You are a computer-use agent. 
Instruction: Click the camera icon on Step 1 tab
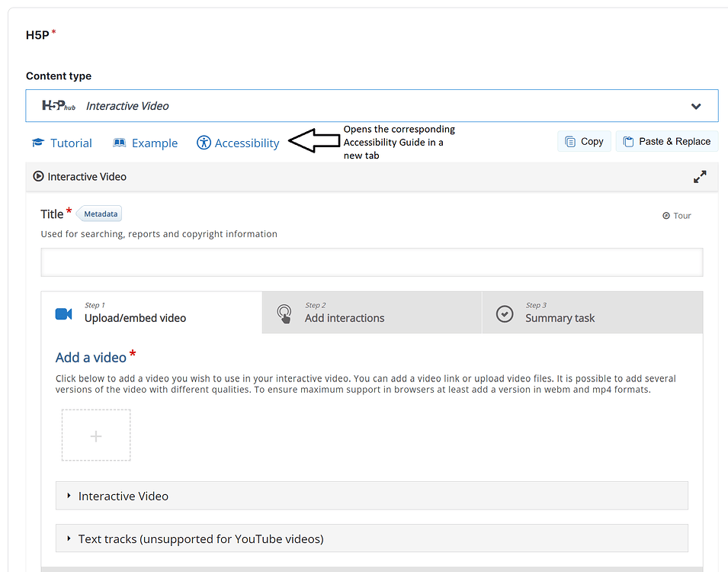point(64,313)
